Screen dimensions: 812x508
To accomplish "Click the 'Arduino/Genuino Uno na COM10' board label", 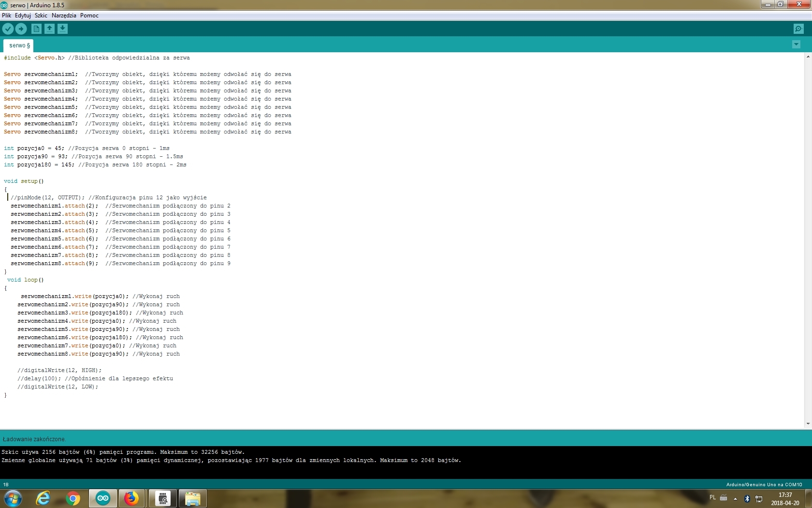I will point(764,484).
